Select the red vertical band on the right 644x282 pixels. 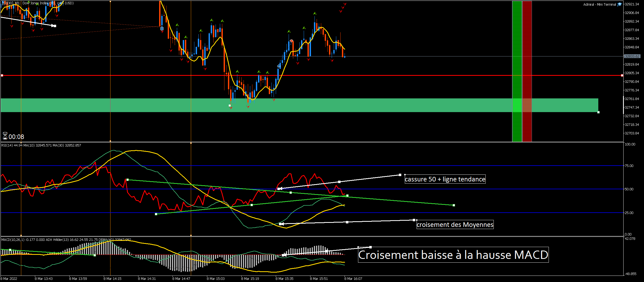coord(527,71)
